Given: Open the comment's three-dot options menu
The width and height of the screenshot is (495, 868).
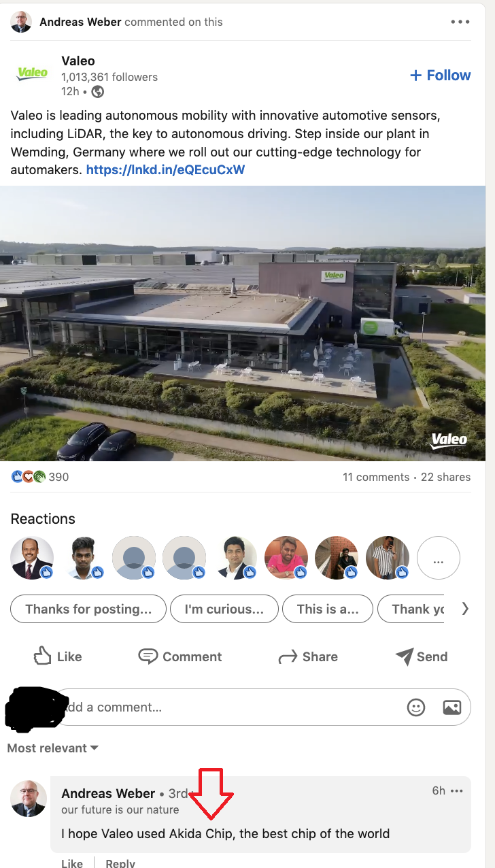Looking at the screenshot, I should click(457, 790).
